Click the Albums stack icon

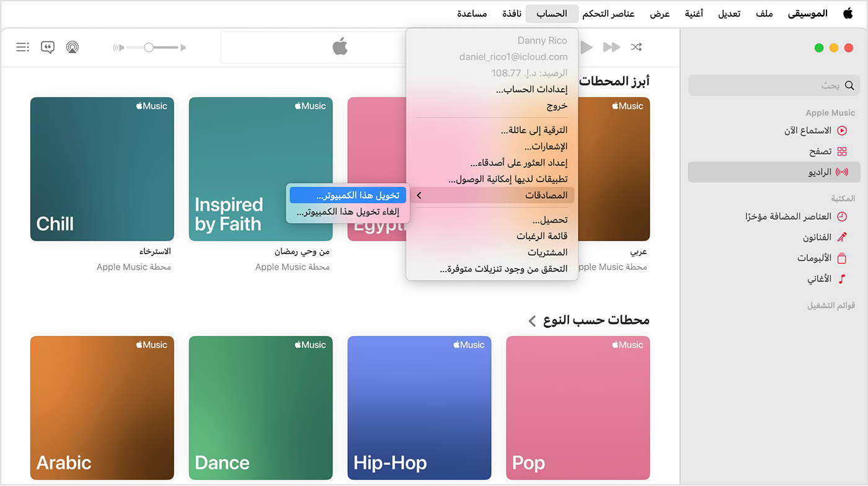[842, 258]
